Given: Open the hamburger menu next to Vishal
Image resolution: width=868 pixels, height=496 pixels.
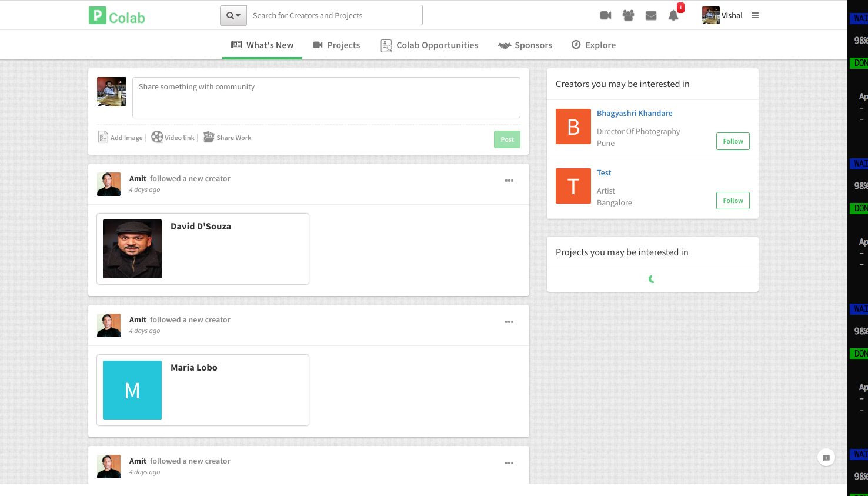Looking at the screenshot, I should [x=755, y=15].
